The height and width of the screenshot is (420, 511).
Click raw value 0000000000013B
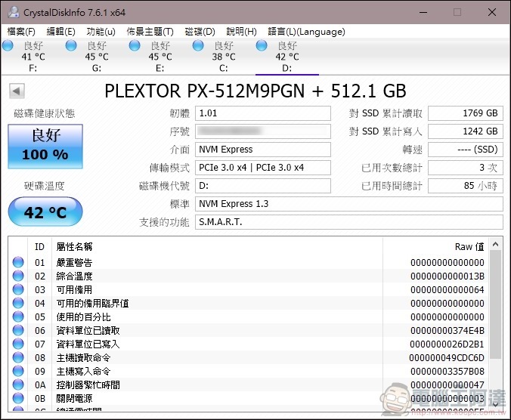coord(448,276)
